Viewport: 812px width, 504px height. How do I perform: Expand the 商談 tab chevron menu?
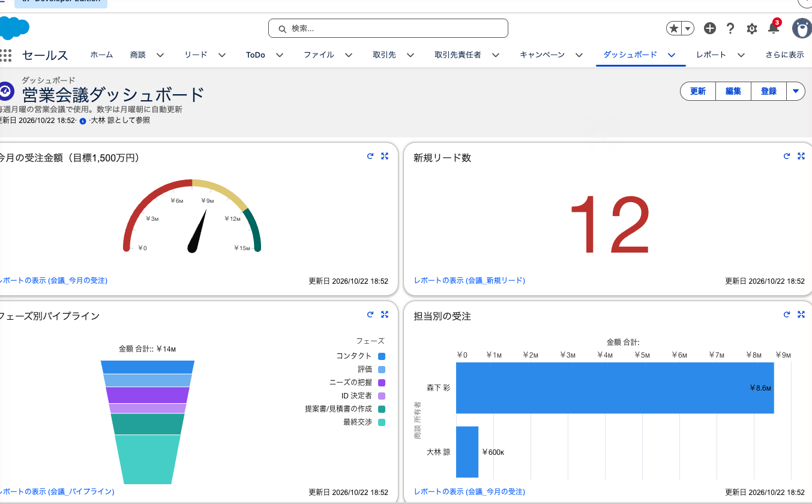[x=160, y=55]
